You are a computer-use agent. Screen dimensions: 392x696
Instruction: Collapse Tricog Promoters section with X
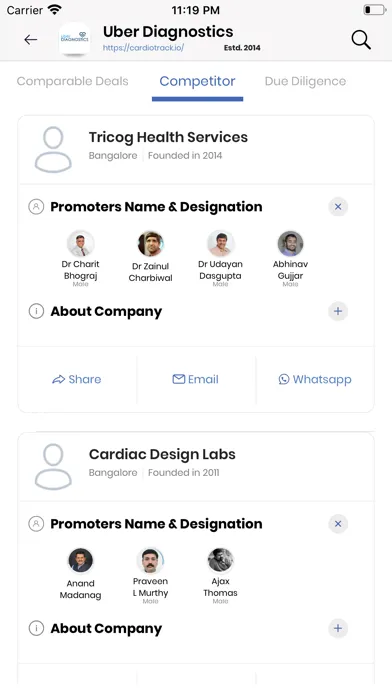point(338,207)
